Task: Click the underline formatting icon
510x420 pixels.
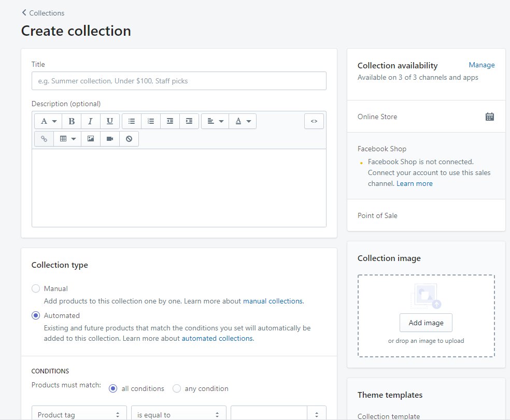Action: coord(109,121)
